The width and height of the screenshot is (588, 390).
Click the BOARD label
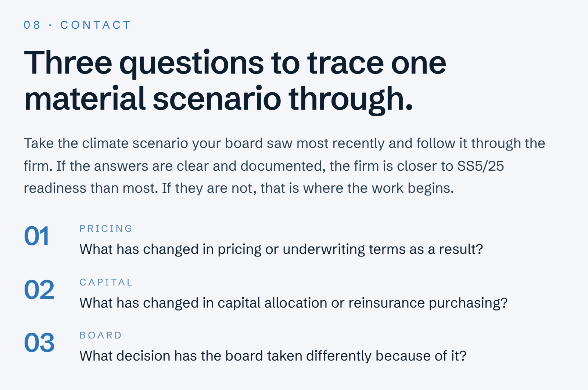coord(101,335)
